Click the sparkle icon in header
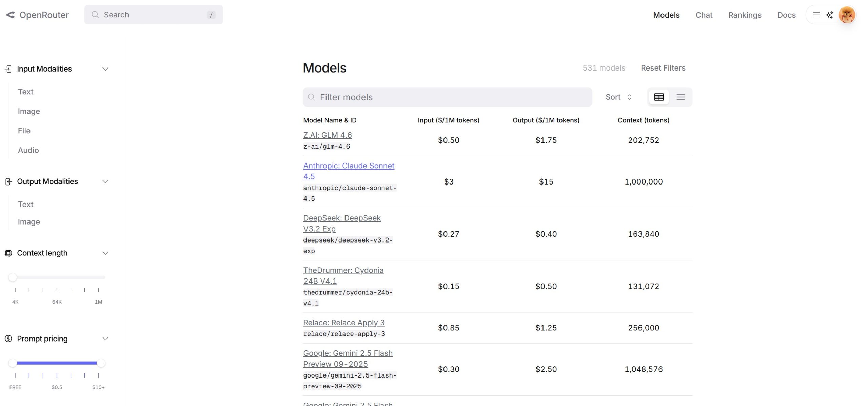Screen dimensions: 868x406 [x=829, y=15]
